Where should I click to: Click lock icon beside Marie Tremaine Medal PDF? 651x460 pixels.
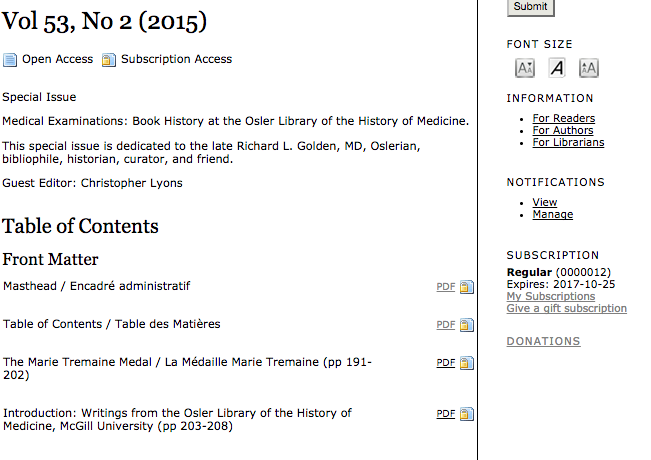(x=467, y=363)
